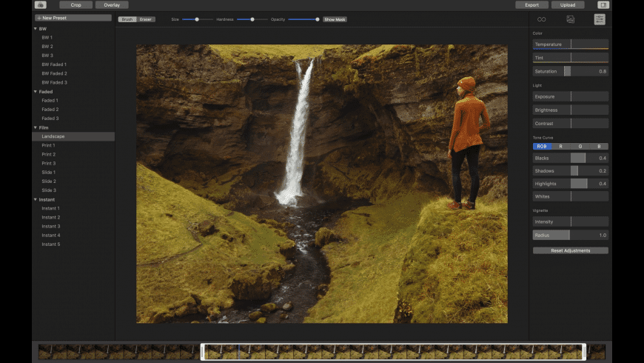644x363 pixels.
Task: Choose the R channel in Tone Curve
Action: click(x=560, y=147)
